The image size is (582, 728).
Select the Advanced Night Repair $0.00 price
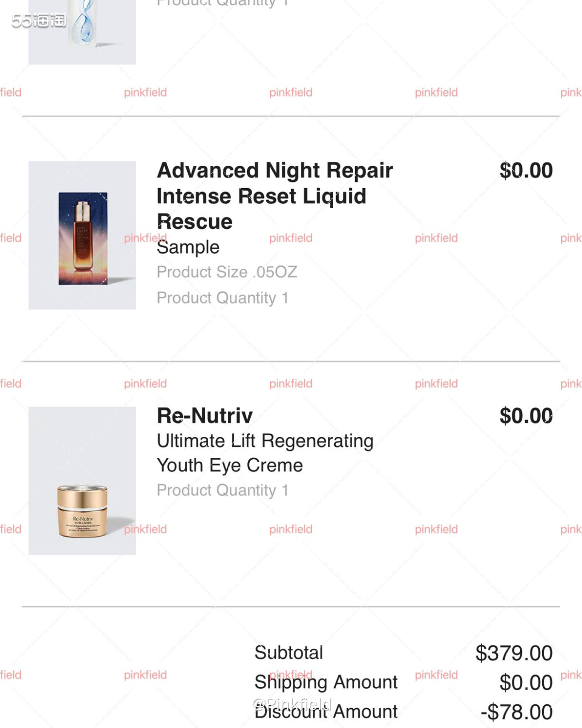(x=526, y=171)
